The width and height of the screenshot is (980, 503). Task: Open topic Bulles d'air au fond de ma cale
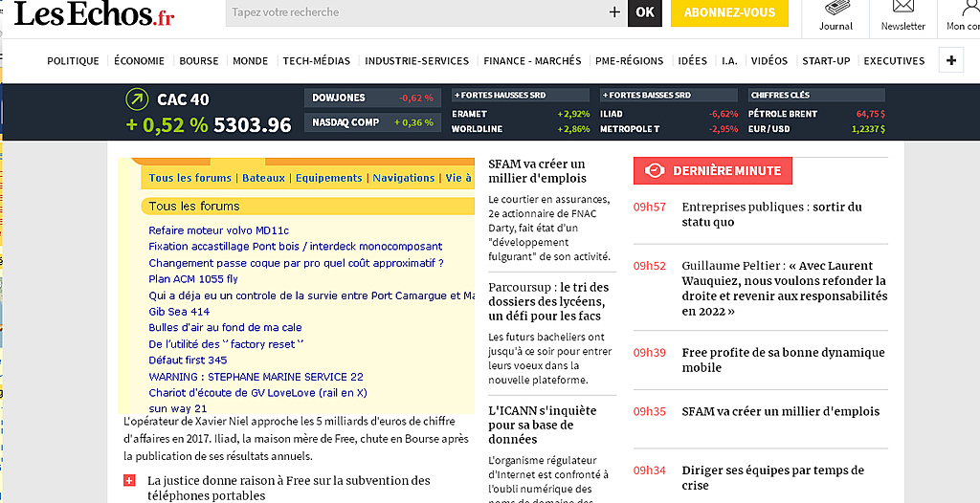coord(225,327)
